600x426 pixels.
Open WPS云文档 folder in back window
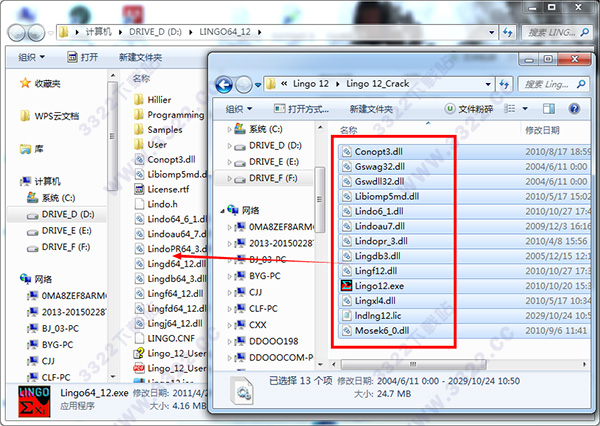49,116
